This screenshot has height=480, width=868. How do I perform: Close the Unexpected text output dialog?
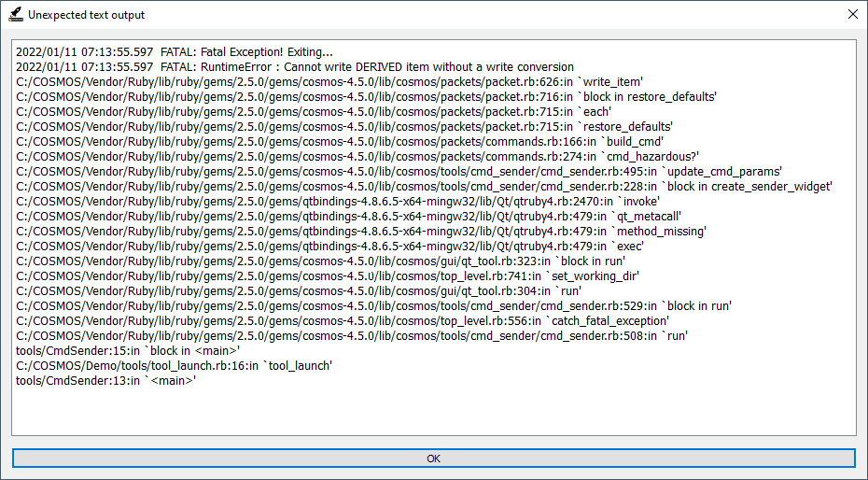tap(852, 14)
